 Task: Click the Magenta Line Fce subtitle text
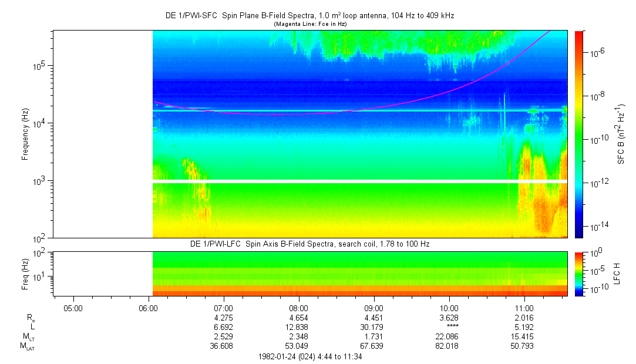[x=310, y=24]
